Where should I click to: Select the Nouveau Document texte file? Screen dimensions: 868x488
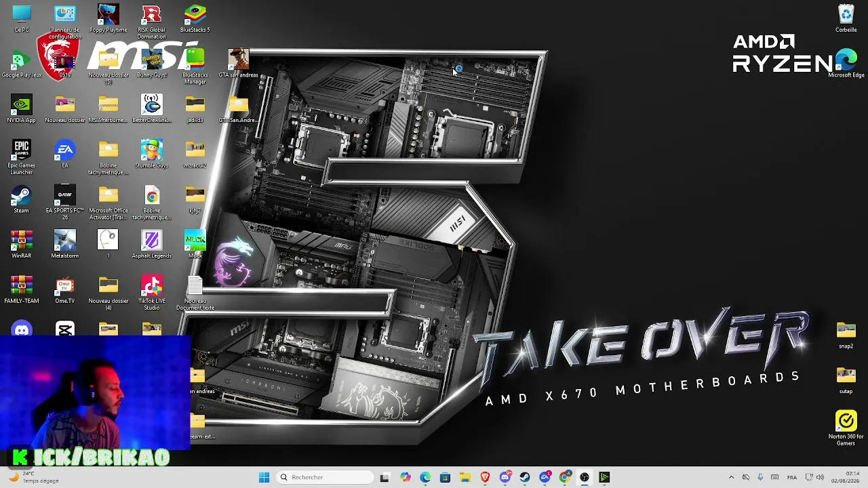[x=195, y=293]
